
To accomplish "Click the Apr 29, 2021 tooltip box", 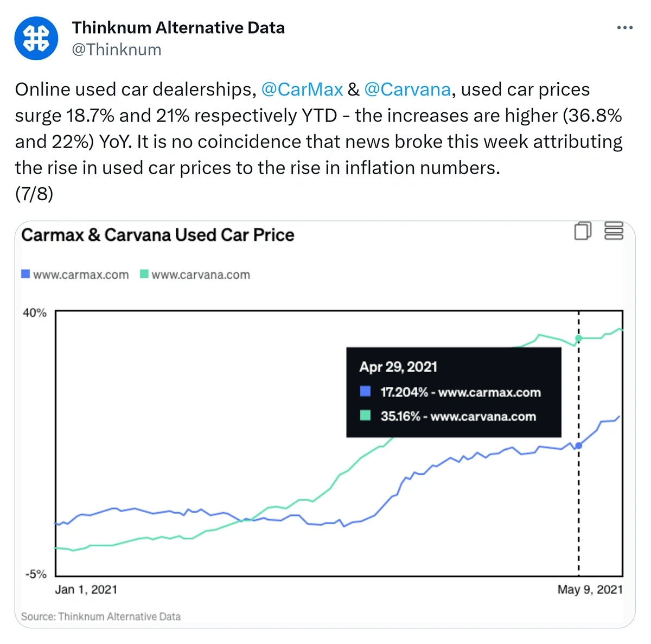I will pos(454,392).
